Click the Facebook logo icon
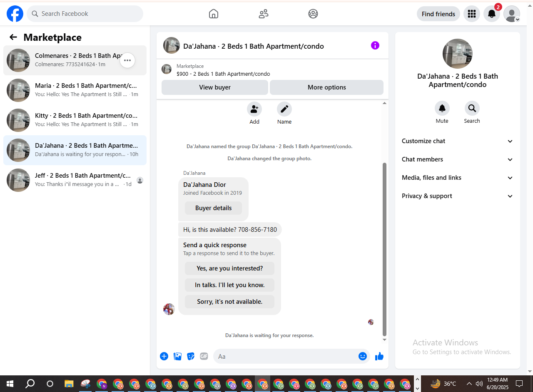The height and width of the screenshot is (392, 533). tap(15, 14)
